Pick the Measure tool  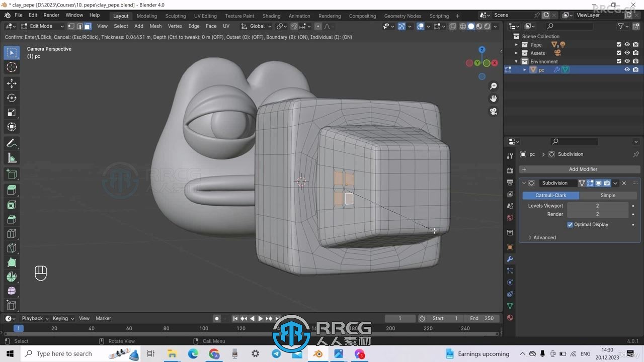coord(12,158)
